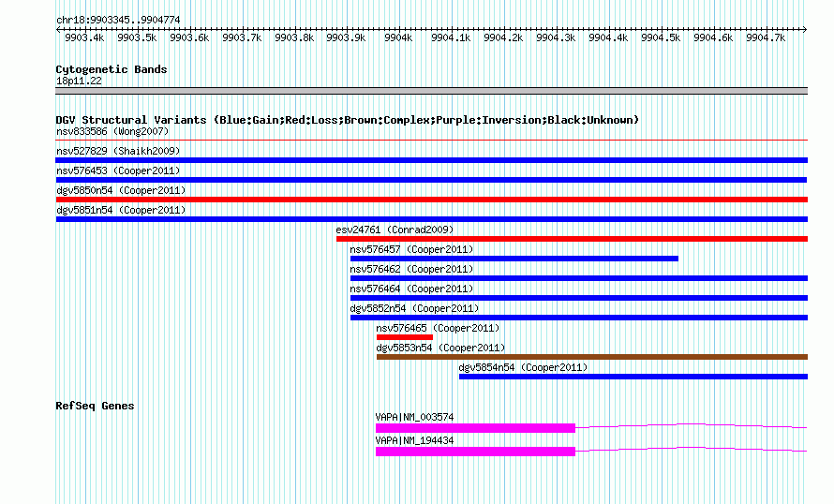Click the 9904.2k ruler tick label
834x504 pixels.
(503, 37)
